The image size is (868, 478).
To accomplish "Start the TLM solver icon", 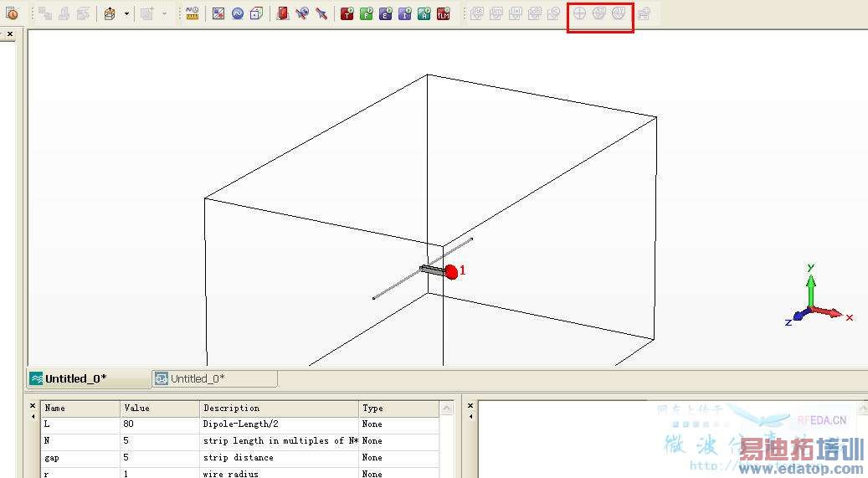I will click(444, 13).
